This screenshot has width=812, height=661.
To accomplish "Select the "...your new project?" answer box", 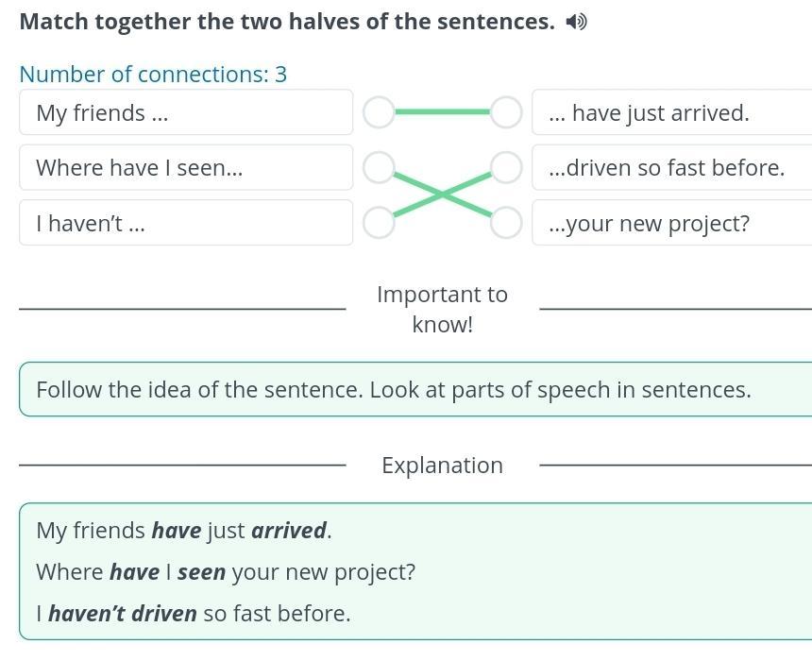I will point(671,223).
